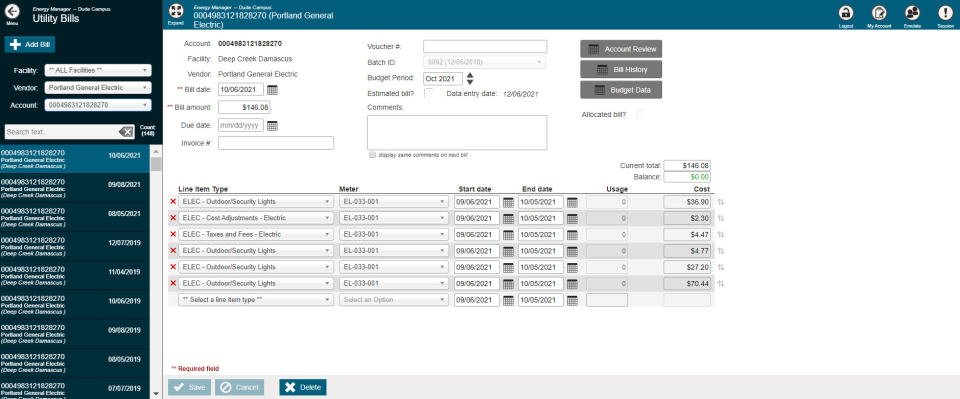Open calendar picker for Due date
This screenshot has height=399, width=960.
[x=272, y=125]
